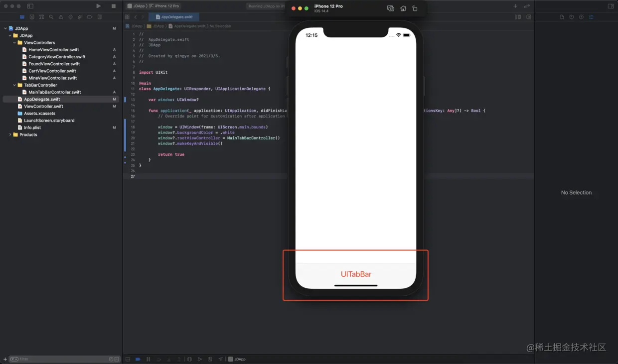
Task: Select the JDApp scheme in toolbar
Action: [x=136, y=6]
